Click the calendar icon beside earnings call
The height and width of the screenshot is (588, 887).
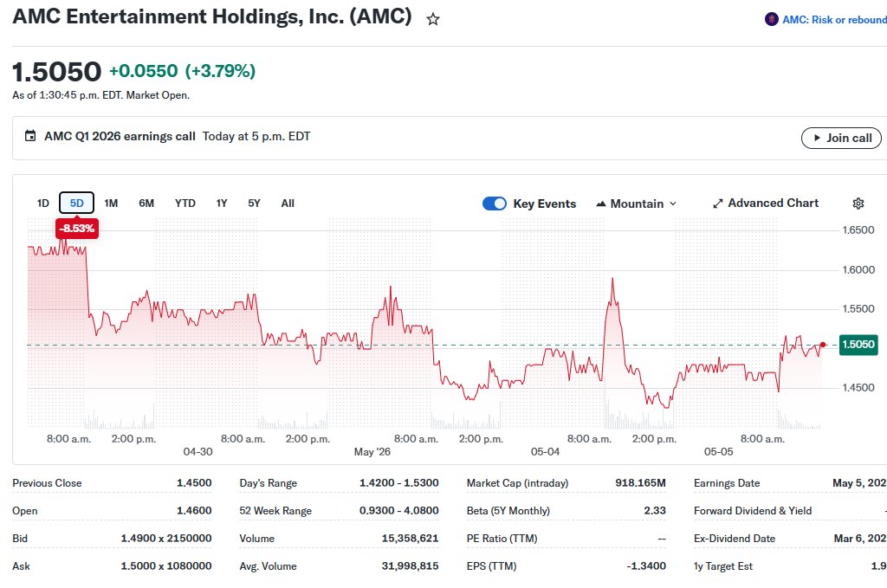(x=30, y=136)
